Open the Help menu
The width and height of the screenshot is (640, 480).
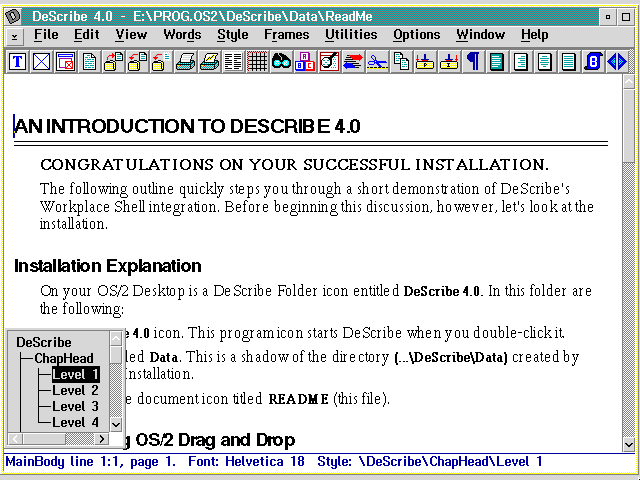coord(534,35)
